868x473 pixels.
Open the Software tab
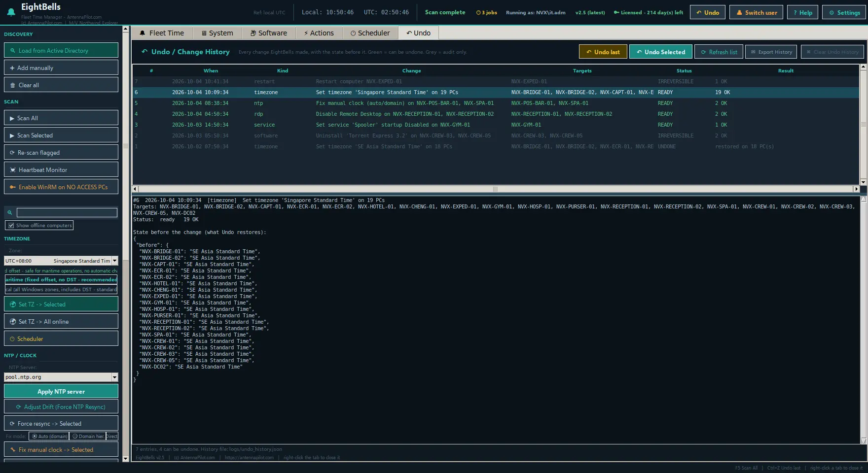click(269, 33)
